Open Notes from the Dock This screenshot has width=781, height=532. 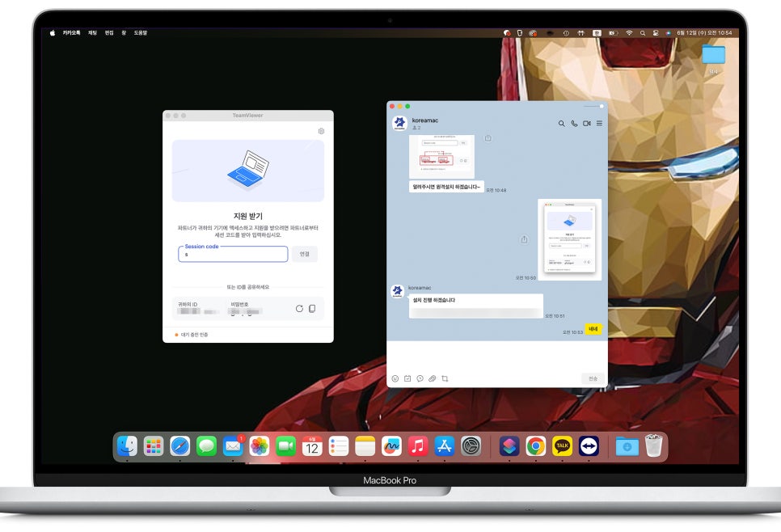(x=365, y=446)
